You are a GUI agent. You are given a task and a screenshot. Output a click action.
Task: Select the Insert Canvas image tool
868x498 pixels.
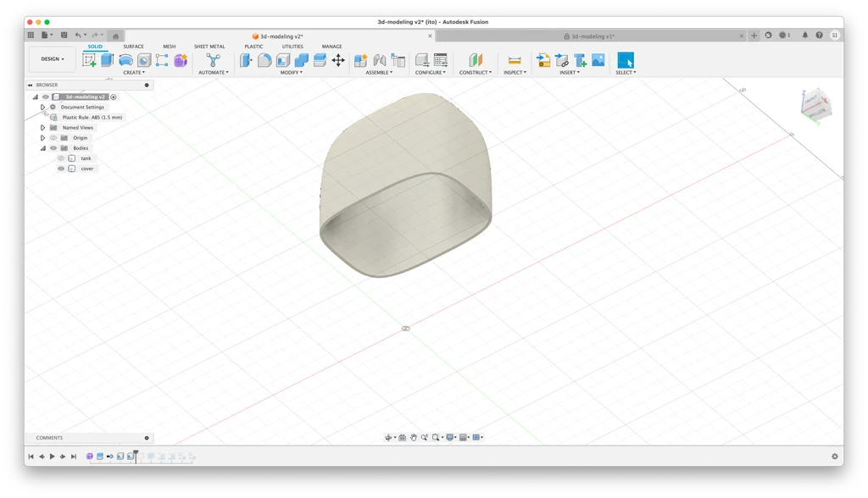click(x=598, y=60)
